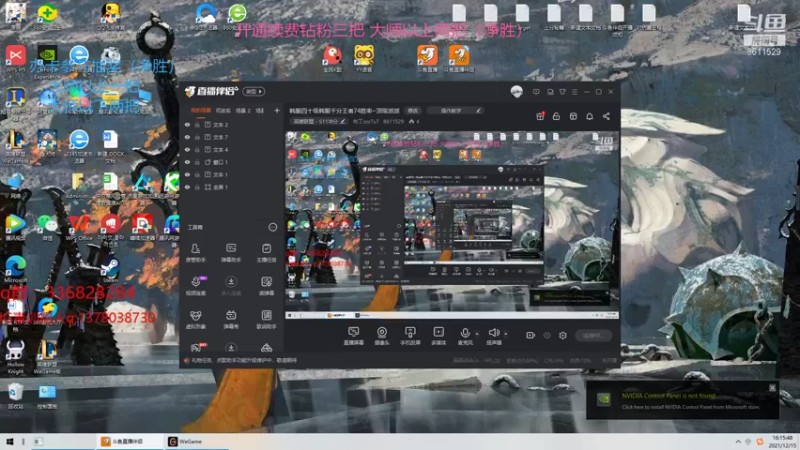This screenshot has height=450, width=800.
Task: Open the Recycle Bin desktop icon
Action: 15,396
